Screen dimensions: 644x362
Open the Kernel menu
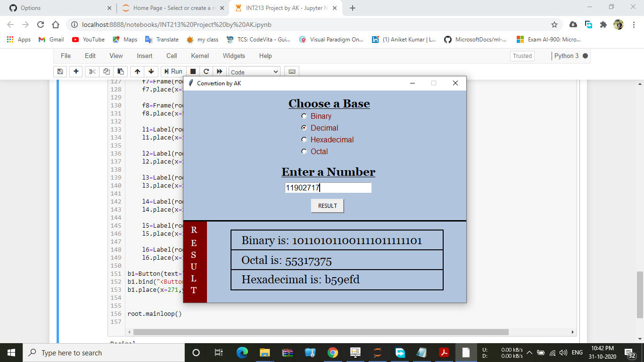199,56
